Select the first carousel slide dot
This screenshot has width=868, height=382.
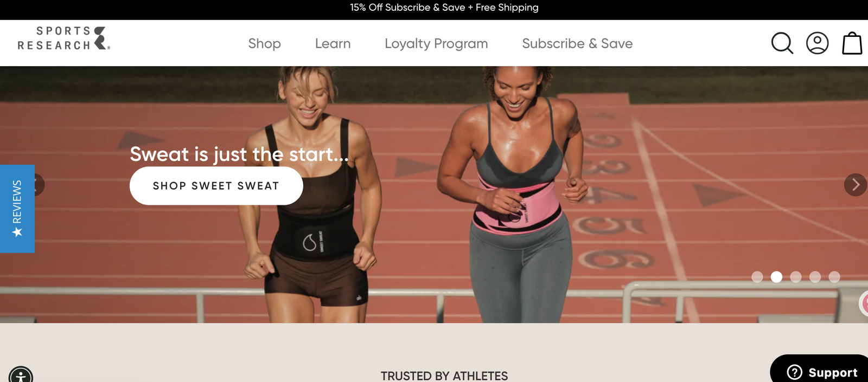pyautogui.click(x=757, y=277)
